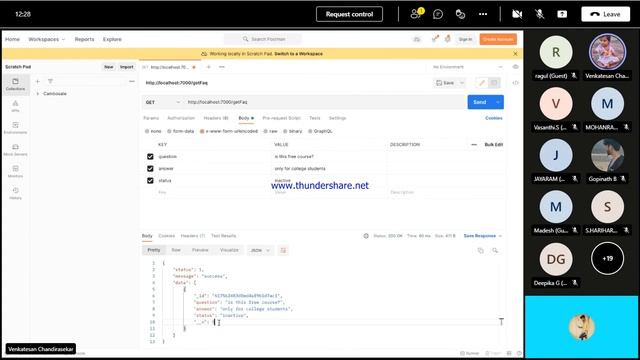Viewport: 640px width, 360px height.
Task: Toggle the meeting camera icon
Action: click(x=517, y=14)
